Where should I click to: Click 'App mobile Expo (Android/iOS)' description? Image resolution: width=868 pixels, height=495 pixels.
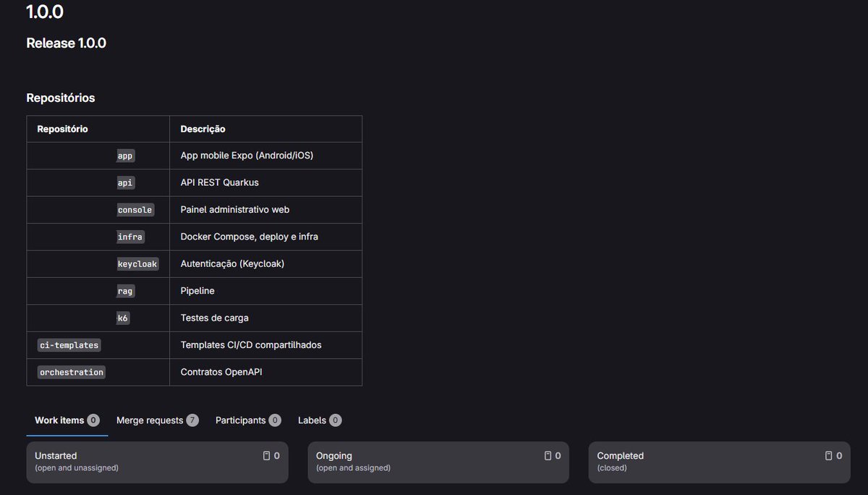point(247,156)
